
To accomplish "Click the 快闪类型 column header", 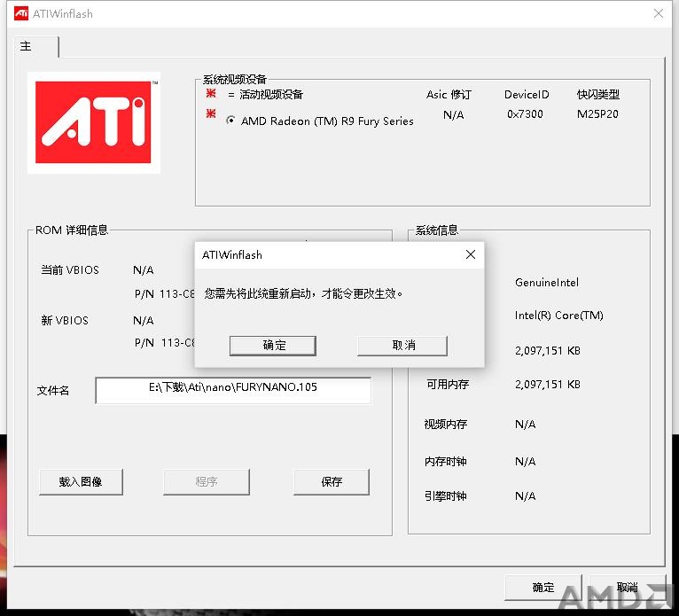I will pos(598,94).
